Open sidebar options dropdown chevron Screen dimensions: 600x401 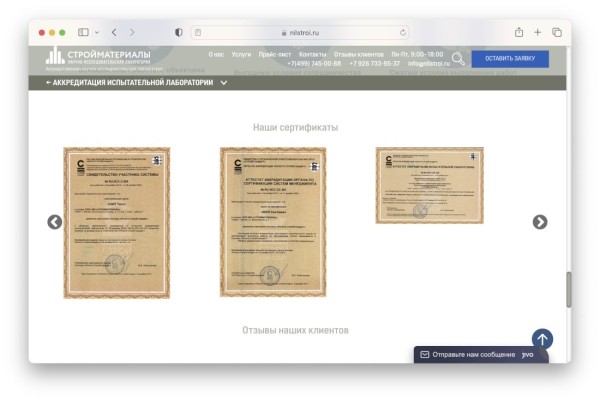pos(96,32)
